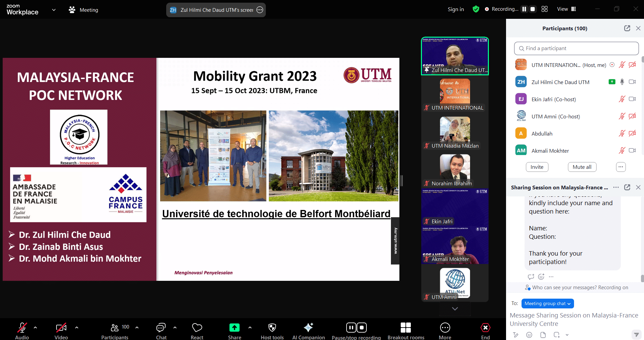Click the video icon for Ekin Jafri
The width and height of the screenshot is (644, 340).
tap(632, 99)
